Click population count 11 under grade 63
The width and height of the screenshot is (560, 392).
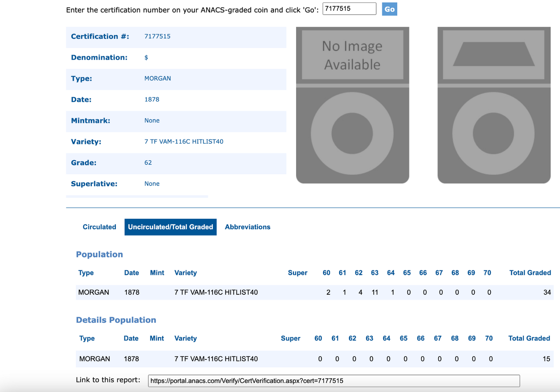click(x=375, y=292)
